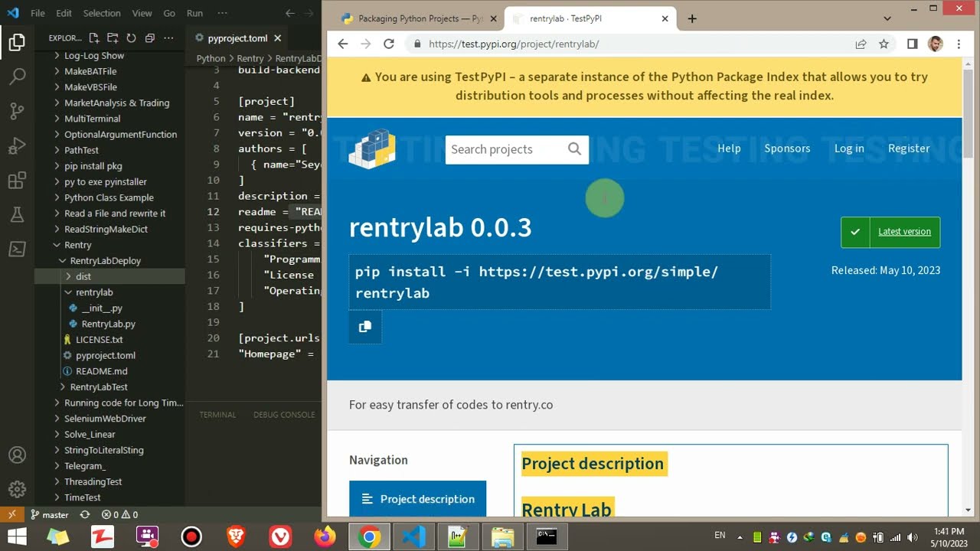Click the Refresh Explorer icon

coord(131,37)
